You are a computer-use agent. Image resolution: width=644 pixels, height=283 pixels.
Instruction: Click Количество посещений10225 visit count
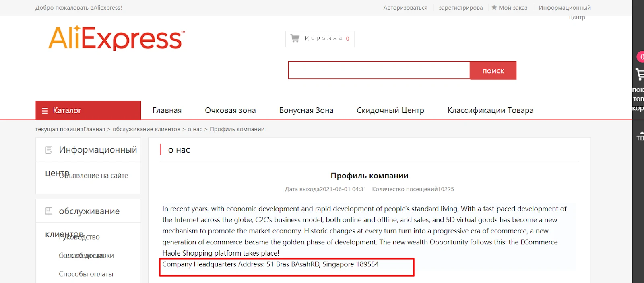[x=413, y=189]
